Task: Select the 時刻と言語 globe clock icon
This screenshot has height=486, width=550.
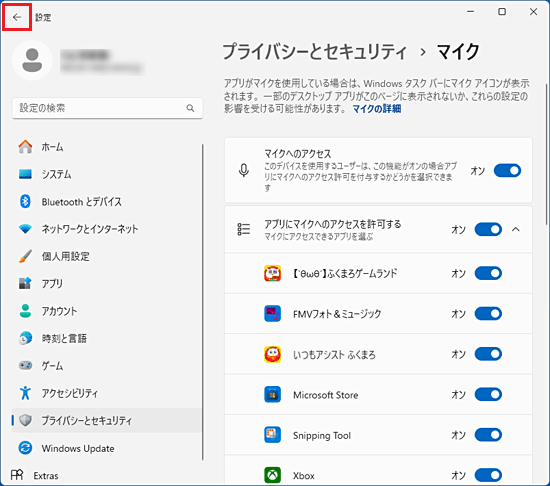Action: [25, 338]
